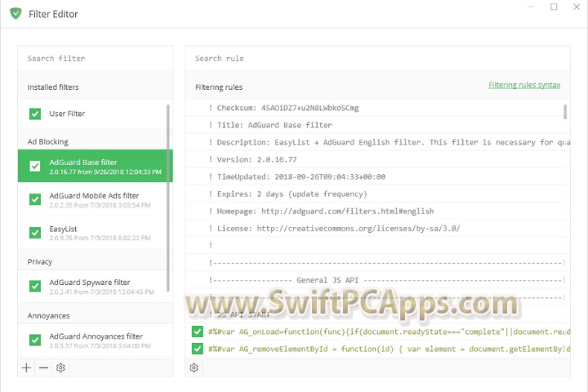Screen dimensions: 588x392
Task: Disable the AG_onLoad rule checkbox
Action: [197, 332]
